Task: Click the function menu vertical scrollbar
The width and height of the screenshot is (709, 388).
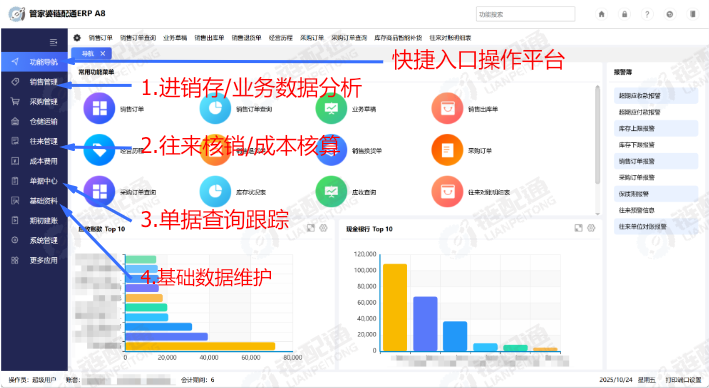Action: click(597, 135)
